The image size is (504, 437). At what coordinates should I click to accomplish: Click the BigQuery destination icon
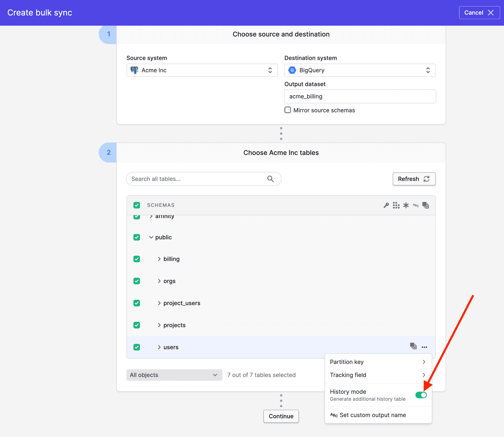[x=292, y=70]
